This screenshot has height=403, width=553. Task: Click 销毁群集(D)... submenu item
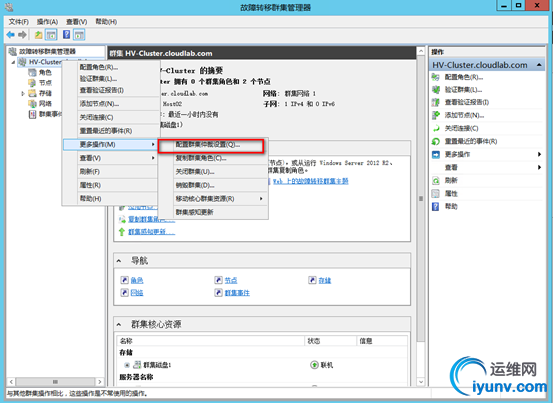[213, 185]
